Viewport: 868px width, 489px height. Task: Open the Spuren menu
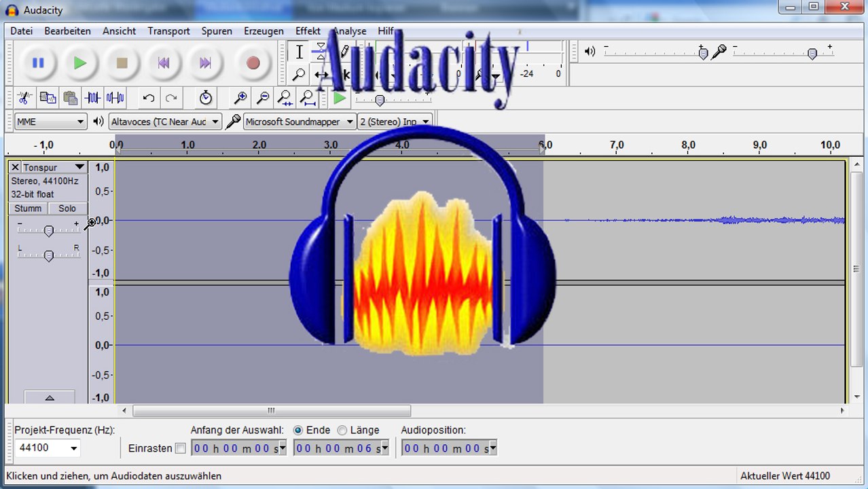tap(217, 31)
